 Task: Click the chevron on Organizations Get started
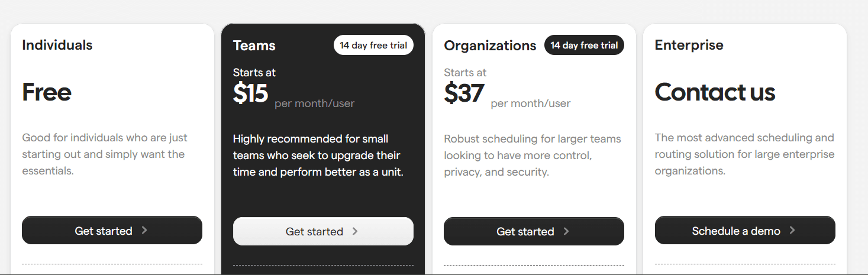point(566,231)
